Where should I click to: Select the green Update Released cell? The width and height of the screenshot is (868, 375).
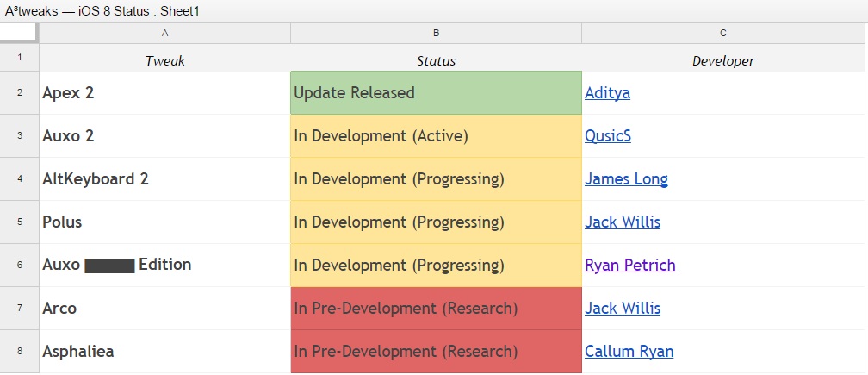pos(437,92)
